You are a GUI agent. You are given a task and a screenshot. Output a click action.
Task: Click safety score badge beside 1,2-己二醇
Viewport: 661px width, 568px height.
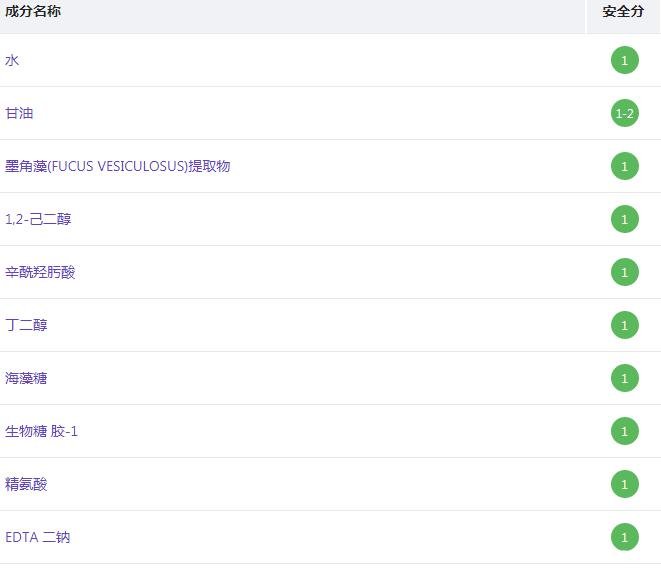point(624,219)
